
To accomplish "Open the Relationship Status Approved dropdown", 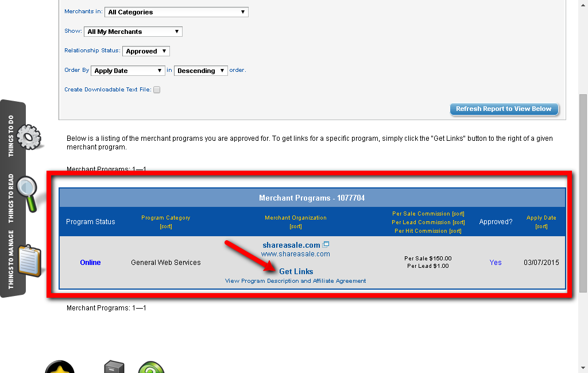I will pyautogui.click(x=146, y=51).
